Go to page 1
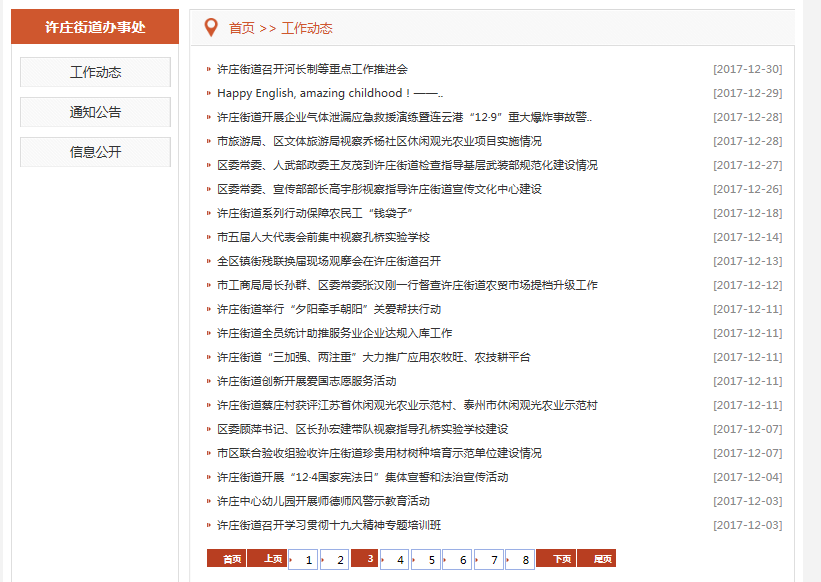821x582 pixels. point(303,560)
